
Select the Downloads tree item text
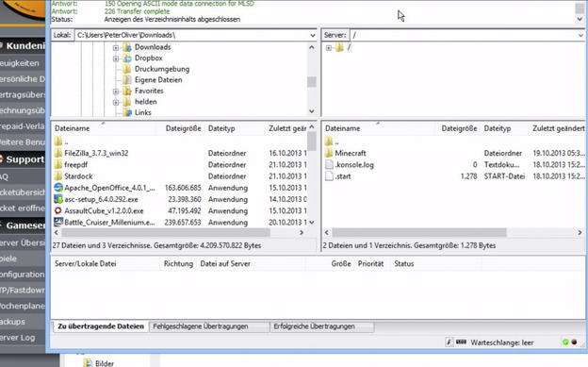153,47
